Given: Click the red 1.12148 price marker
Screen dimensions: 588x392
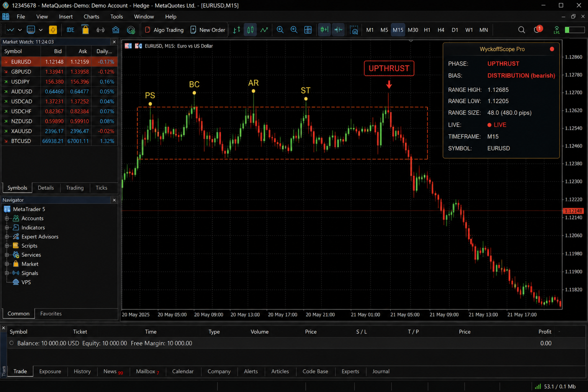Looking at the screenshot, I should point(573,211).
